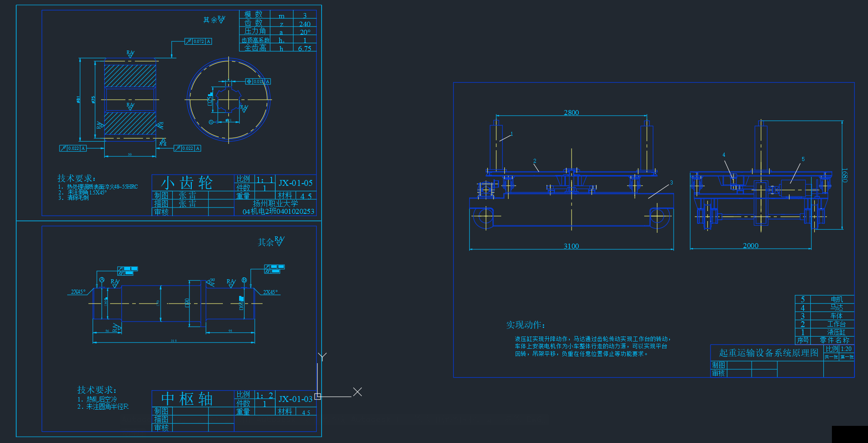Image resolution: width=868 pixels, height=443 pixels.
Task: Select the 热轧后空冷 technical note
Action: [102, 399]
